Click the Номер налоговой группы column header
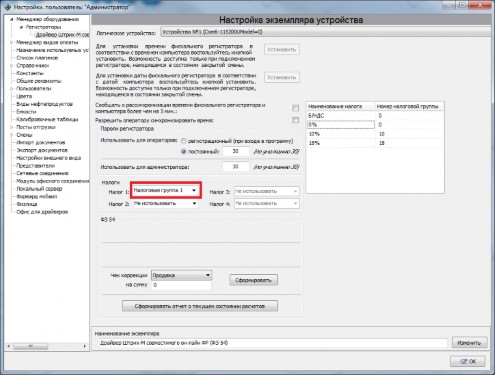The width and height of the screenshot is (495, 375). point(410,106)
